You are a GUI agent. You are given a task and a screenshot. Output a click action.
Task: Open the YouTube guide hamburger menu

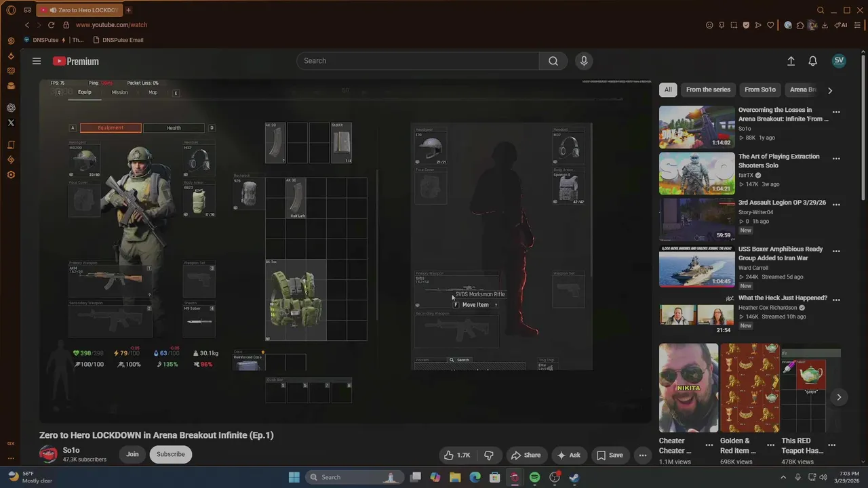(37, 61)
